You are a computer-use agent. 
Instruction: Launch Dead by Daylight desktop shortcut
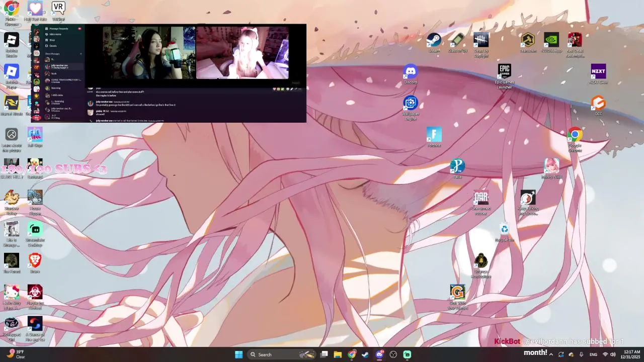pos(481,45)
